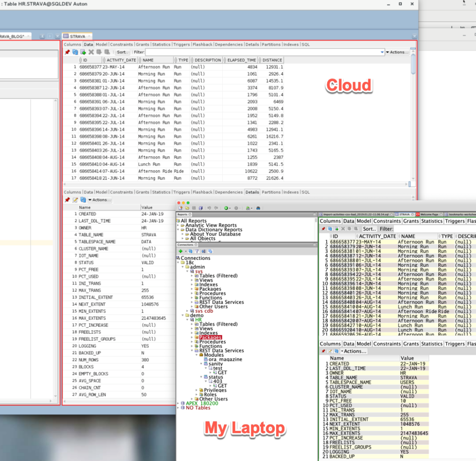
Task: Click the Refresh icon in Cloud data toolbar
Action: click(75, 52)
